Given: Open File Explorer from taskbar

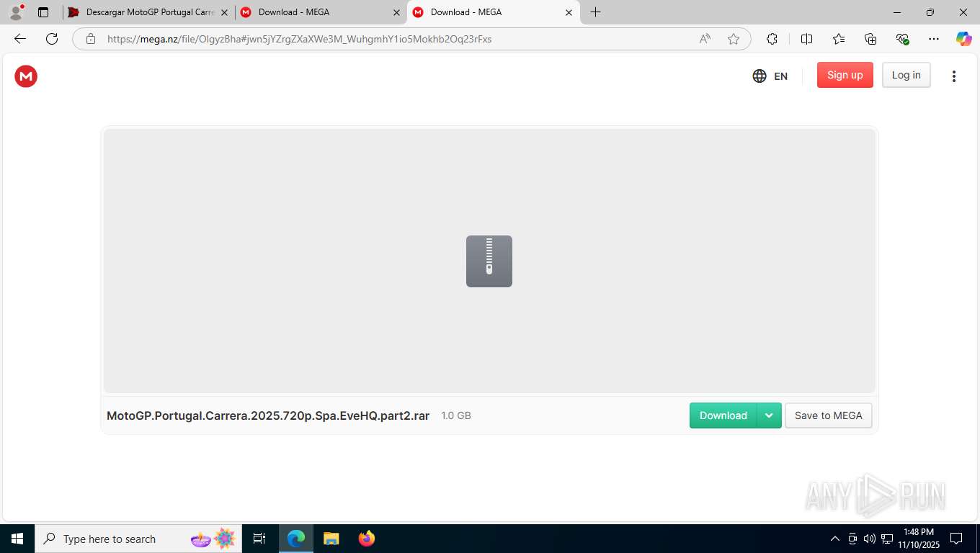Looking at the screenshot, I should point(331,539).
